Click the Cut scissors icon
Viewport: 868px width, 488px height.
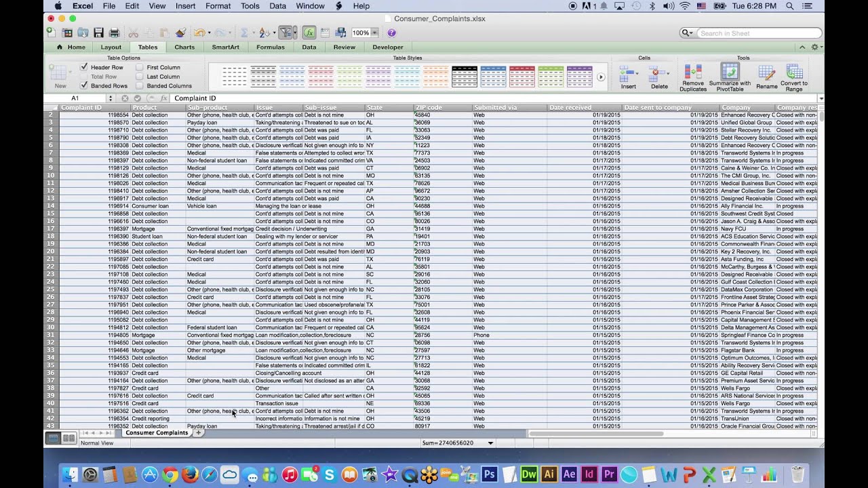pyautogui.click(x=133, y=33)
